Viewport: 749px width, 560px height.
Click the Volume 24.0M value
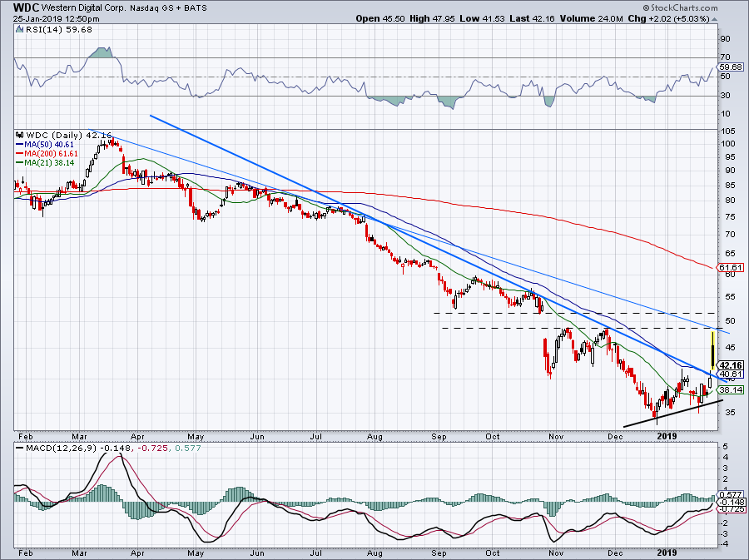(591, 18)
